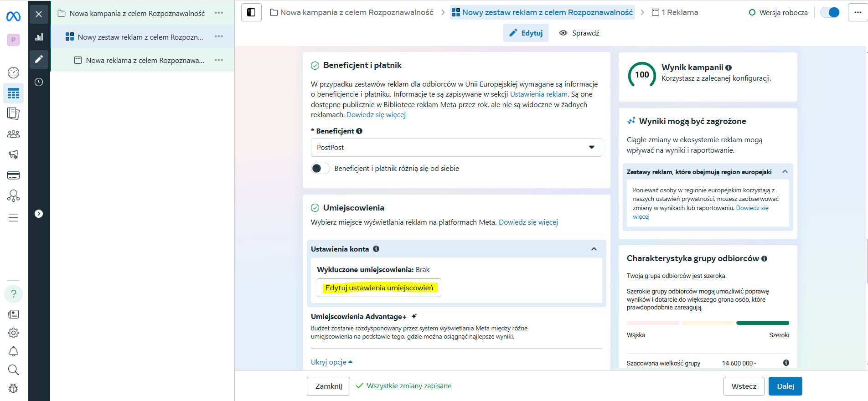Open the Beneficjent PostPost dropdown
The image size is (868, 401).
click(456, 148)
